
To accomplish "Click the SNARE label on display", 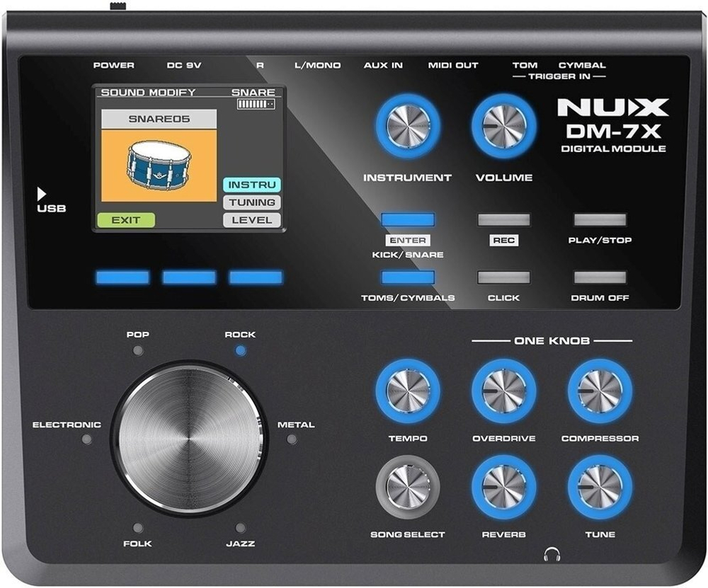I will pos(253,93).
